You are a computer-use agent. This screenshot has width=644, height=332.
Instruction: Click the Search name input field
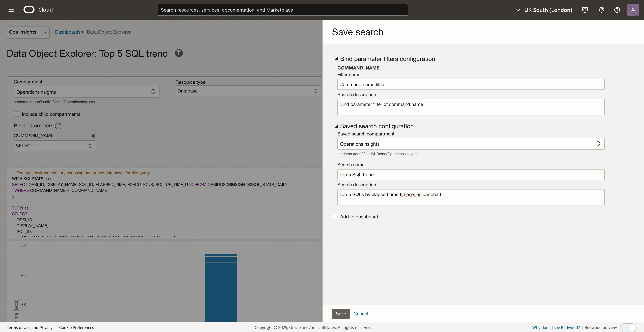click(470, 175)
